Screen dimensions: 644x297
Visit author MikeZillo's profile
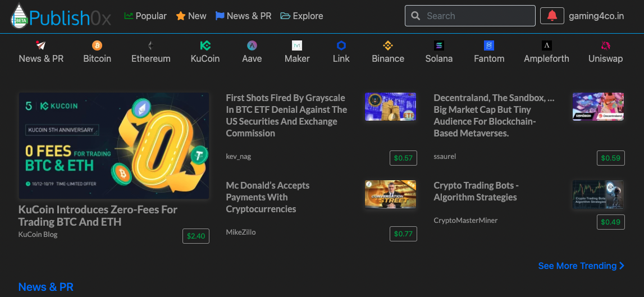(x=241, y=232)
